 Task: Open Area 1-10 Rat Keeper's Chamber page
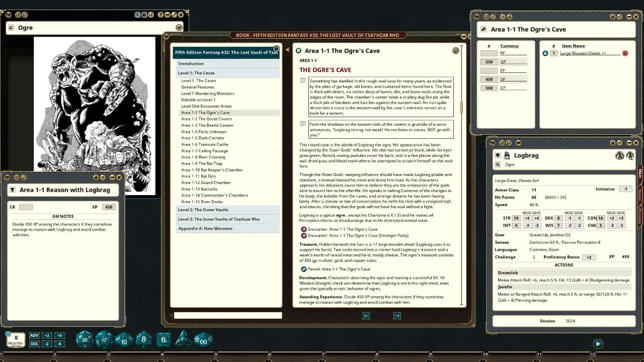[x=212, y=170]
